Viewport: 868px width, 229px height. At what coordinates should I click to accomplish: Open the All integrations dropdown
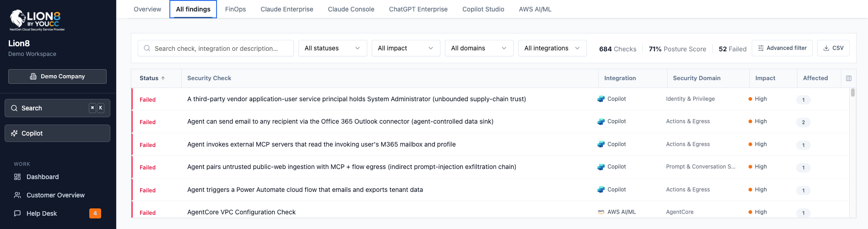(552, 48)
